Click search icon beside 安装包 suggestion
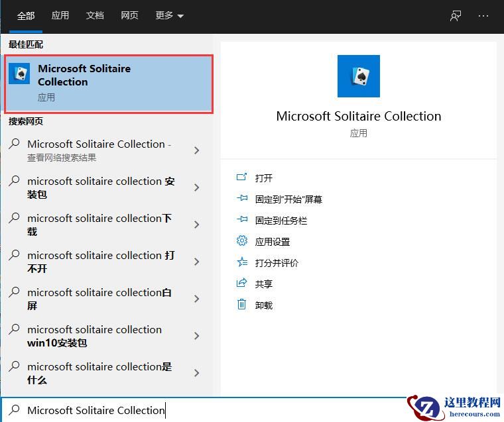This screenshot has width=504, height=422. tap(14, 181)
